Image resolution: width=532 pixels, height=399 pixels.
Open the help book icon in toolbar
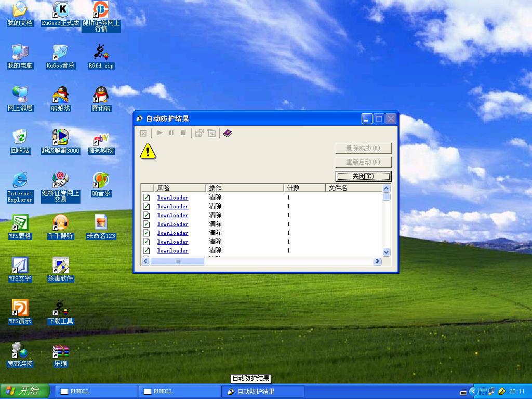(x=227, y=134)
